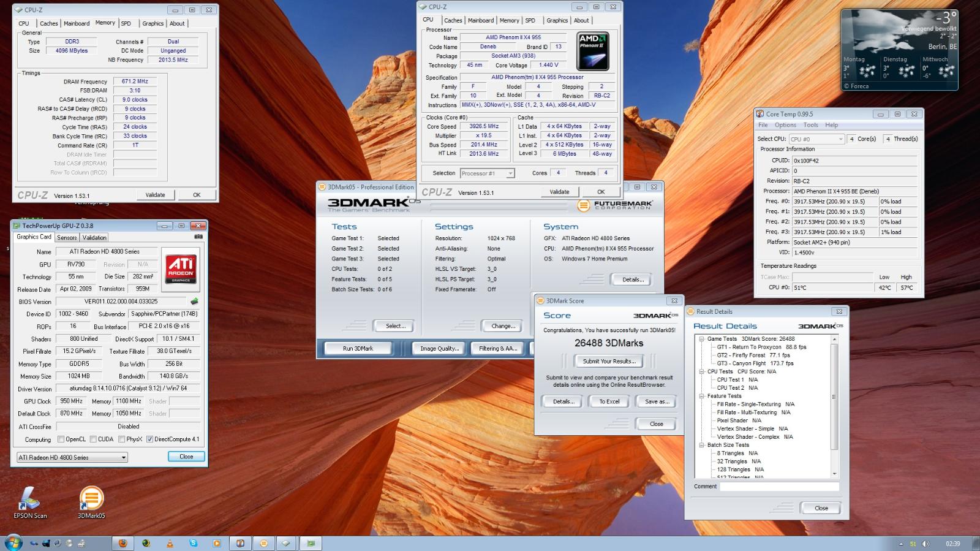Click the Submit Your Results button
The height and width of the screenshot is (551, 980).
609,361
